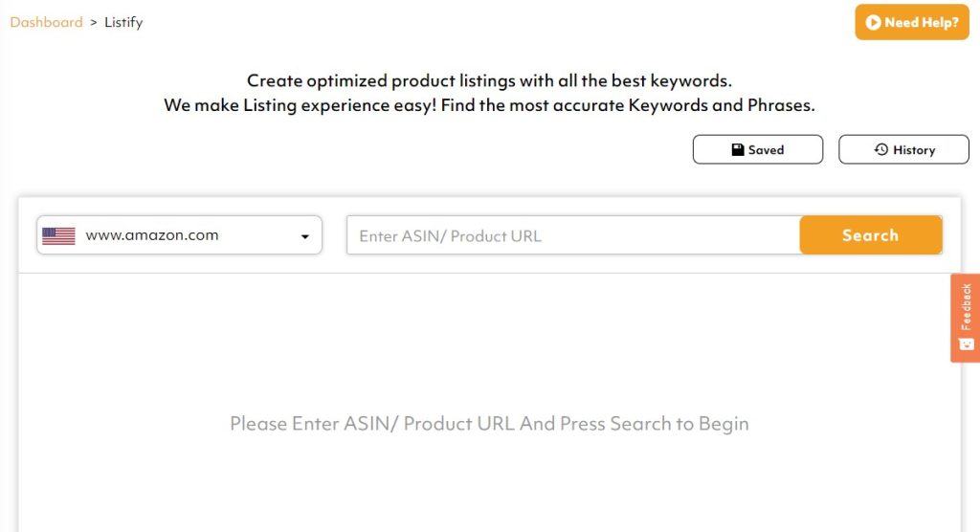Click the History clock icon
The height and width of the screenshot is (532, 980).
coord(881,150)
